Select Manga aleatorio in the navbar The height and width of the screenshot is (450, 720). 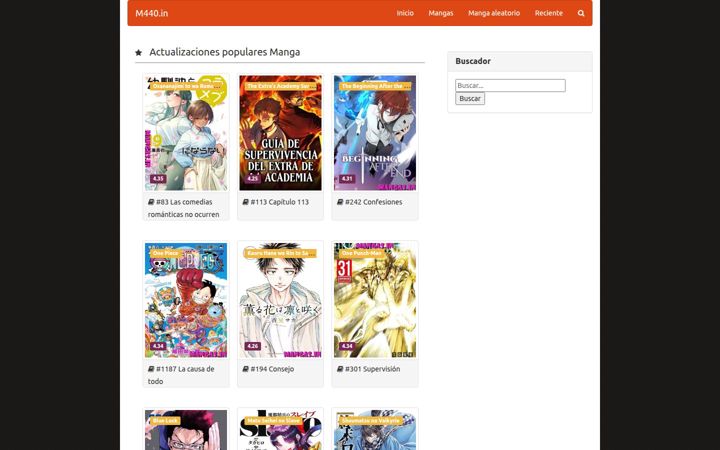[x=494, y=13]
